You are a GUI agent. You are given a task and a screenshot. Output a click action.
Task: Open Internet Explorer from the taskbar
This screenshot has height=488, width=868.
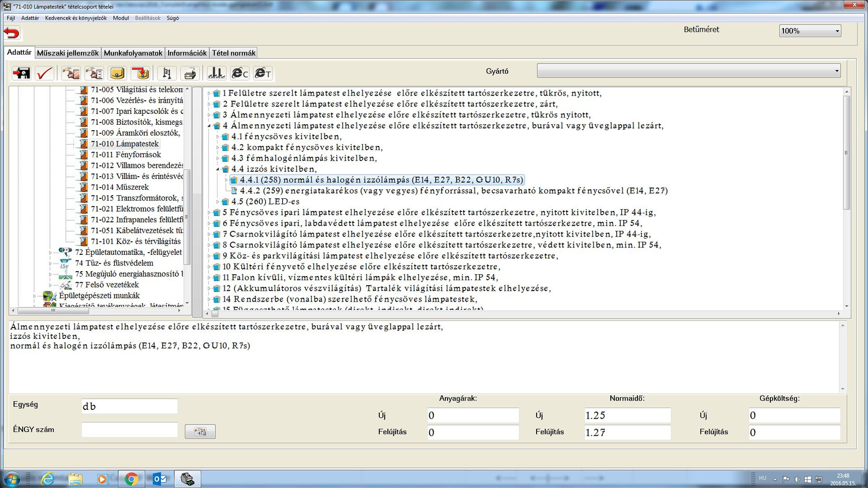click(48, 479)
